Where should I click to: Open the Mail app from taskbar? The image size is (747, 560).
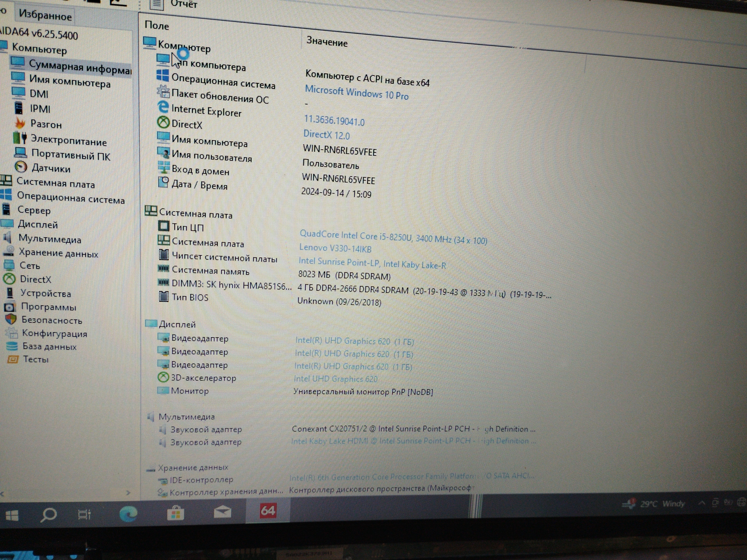223,512
